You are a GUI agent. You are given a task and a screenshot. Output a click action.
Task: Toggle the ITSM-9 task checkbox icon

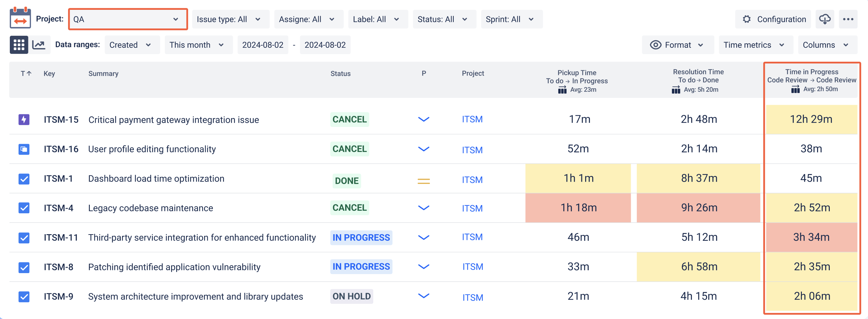click(x=24, y=297)
